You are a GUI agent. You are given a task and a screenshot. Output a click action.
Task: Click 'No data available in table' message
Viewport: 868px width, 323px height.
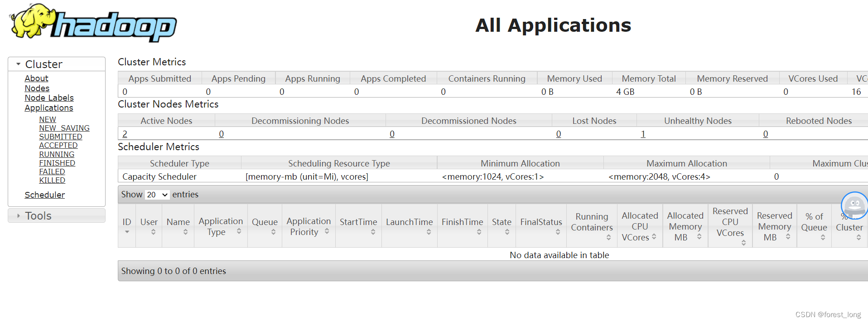(x=559, y=255)
